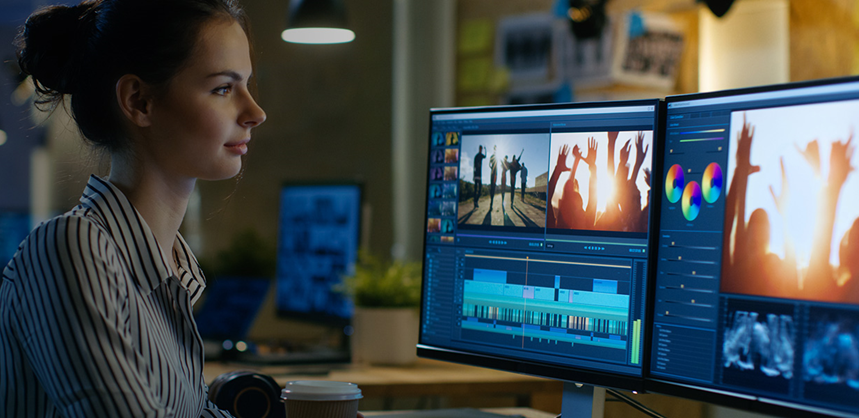Click the left color wheel on the right monitor
This screenshot has width=859, height=418.
click(675, 183)
